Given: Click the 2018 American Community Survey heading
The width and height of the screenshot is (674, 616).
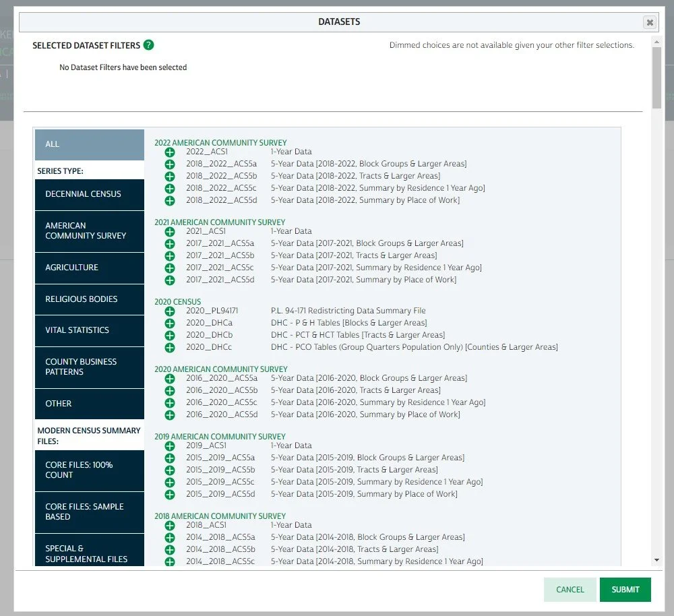Looking at the screenshot, I should pyautogui.click(x=220, y=516).
